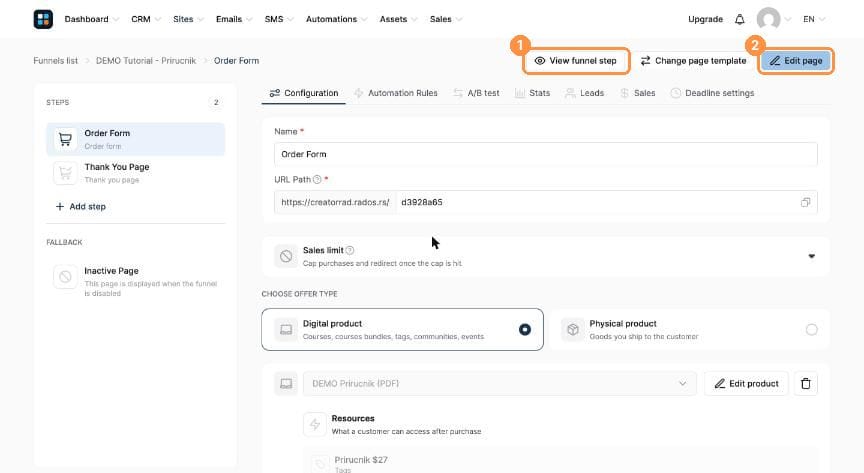
Task: Click the Sales limit help question mark
Action: 350,250
